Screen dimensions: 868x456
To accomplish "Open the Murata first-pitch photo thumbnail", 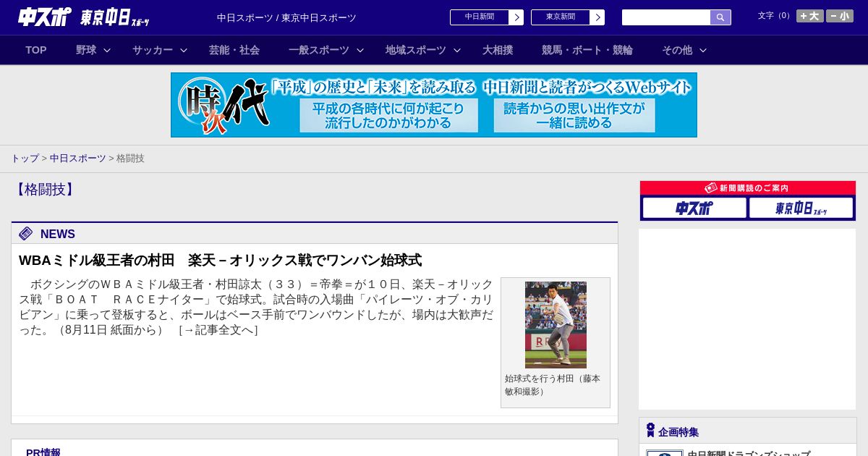I will click(x=556, y=325).
